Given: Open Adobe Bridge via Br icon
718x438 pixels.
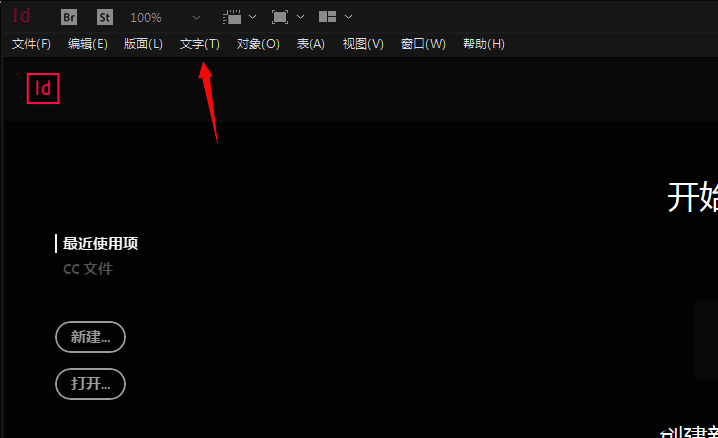Looking at the screenshot, I should [x=69, y=17].
